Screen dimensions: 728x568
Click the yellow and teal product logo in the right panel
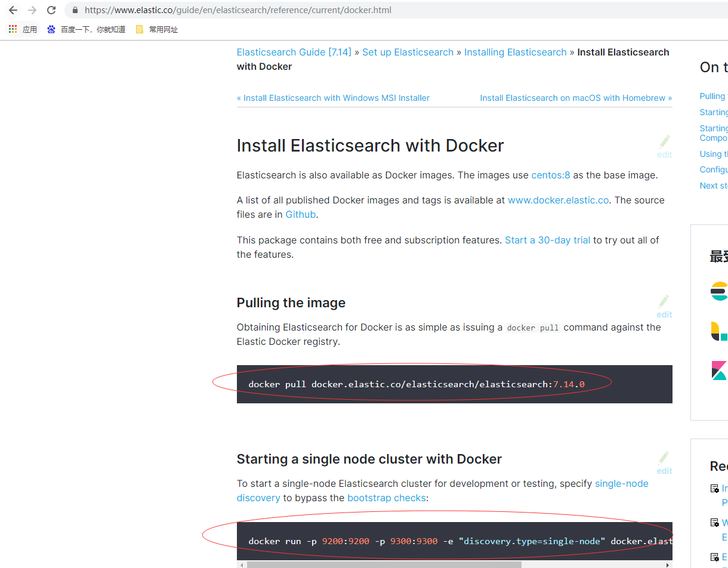click(719, 331)
